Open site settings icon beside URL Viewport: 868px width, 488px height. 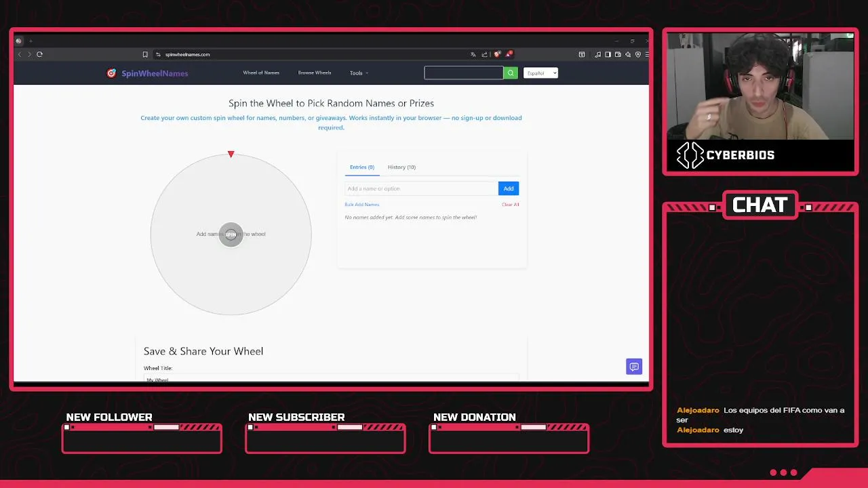tap(158, 54)
